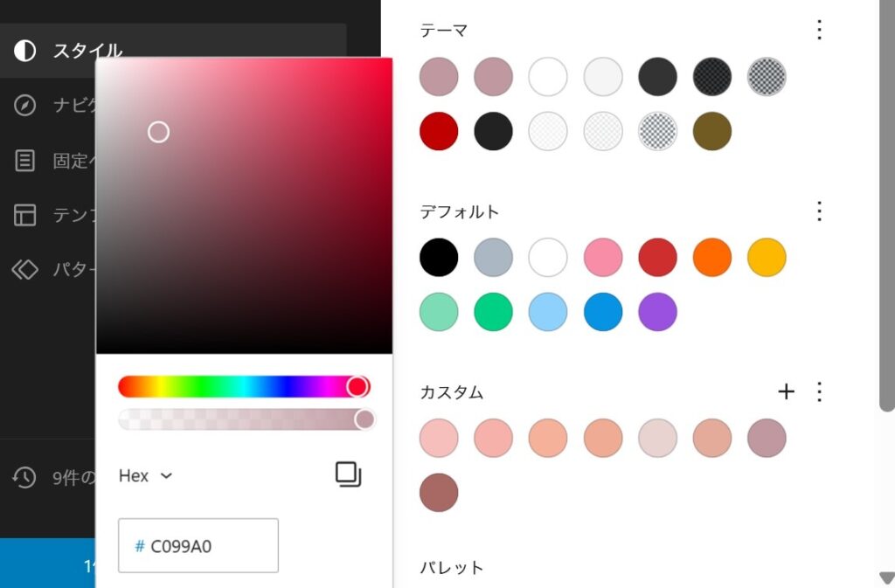Select the second salmon pink custom swatch
This screenshot has height=588, width=895.
[493, 438]
